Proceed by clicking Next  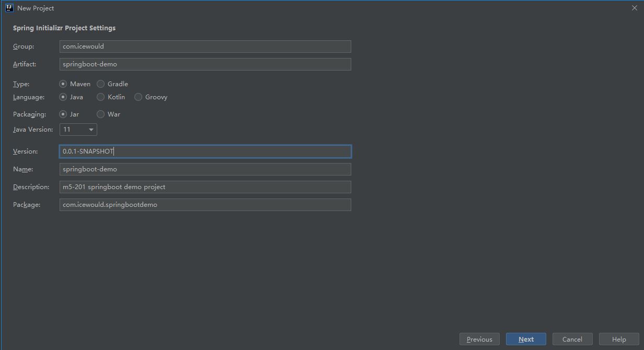[x=526, y=339]
